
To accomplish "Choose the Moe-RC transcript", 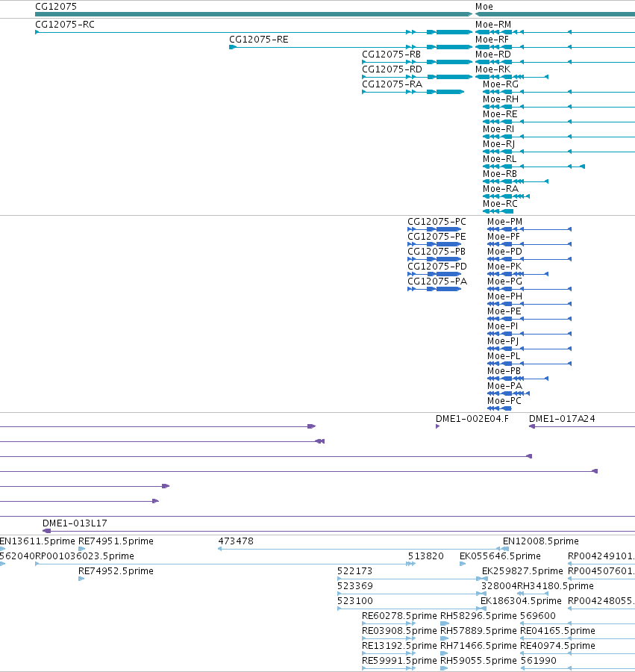I will coord(500,204).
